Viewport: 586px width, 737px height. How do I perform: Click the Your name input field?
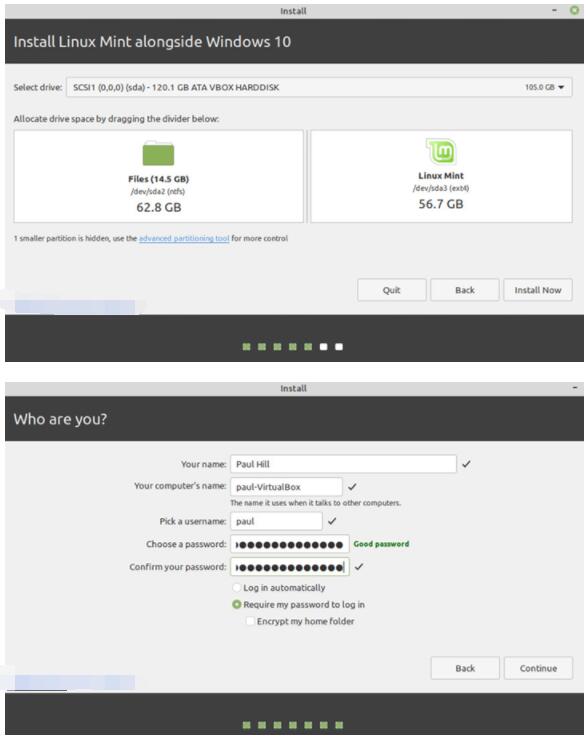343,464
